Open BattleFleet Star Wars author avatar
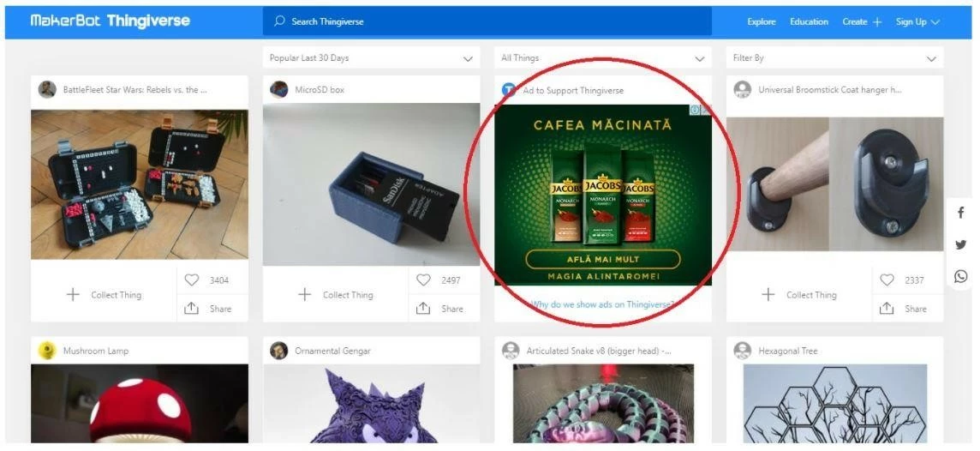980x451 pixels. pyautogui.click(x=47, y=89)
